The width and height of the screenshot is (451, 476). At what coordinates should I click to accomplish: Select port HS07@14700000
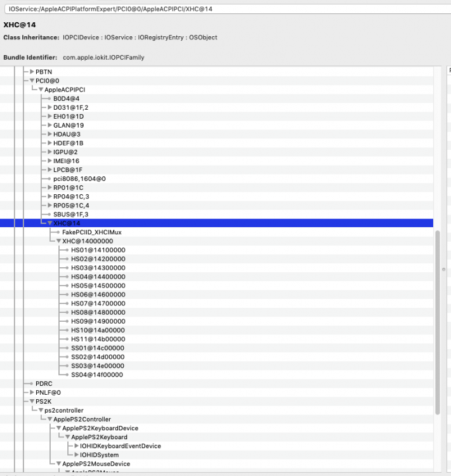tap(98, 303)
